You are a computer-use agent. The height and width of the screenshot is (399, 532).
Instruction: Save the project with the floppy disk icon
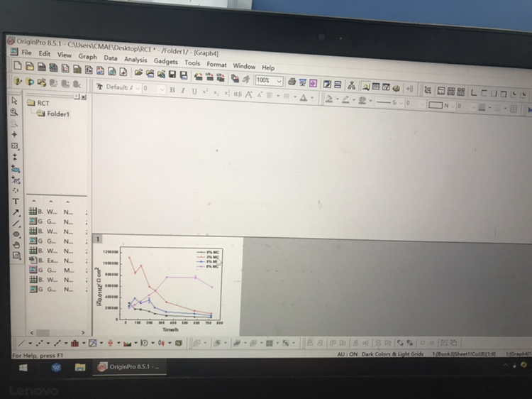pos(172,75)
